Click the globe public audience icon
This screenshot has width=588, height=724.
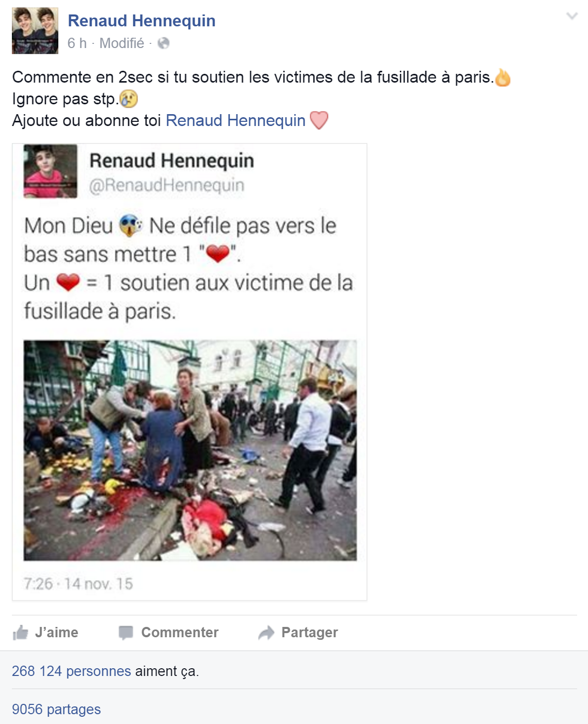[x=164, y=43]
